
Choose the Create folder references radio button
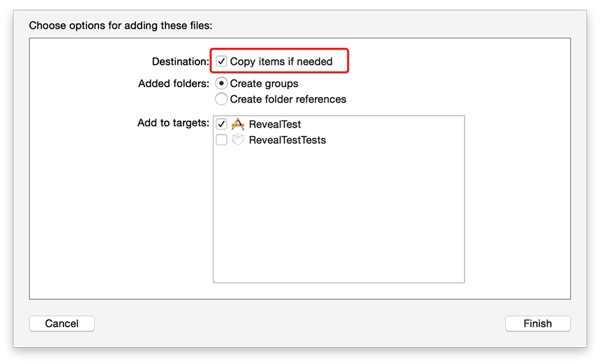[221, 99]
